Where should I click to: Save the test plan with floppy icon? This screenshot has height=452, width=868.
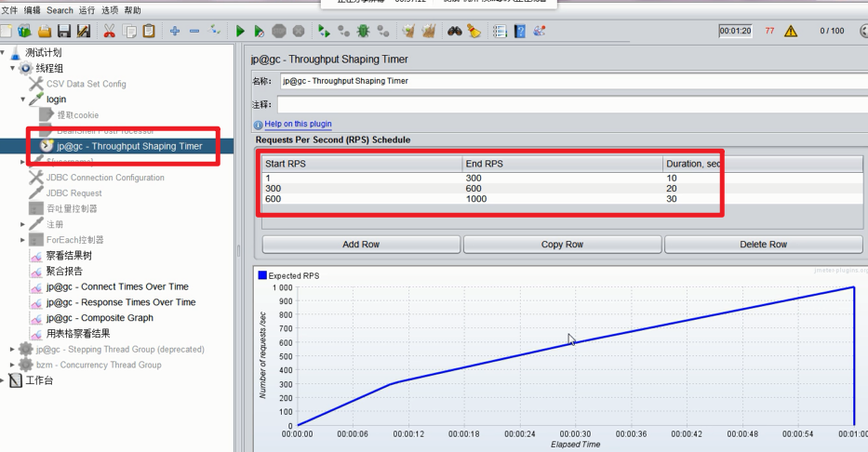[64, 31]
